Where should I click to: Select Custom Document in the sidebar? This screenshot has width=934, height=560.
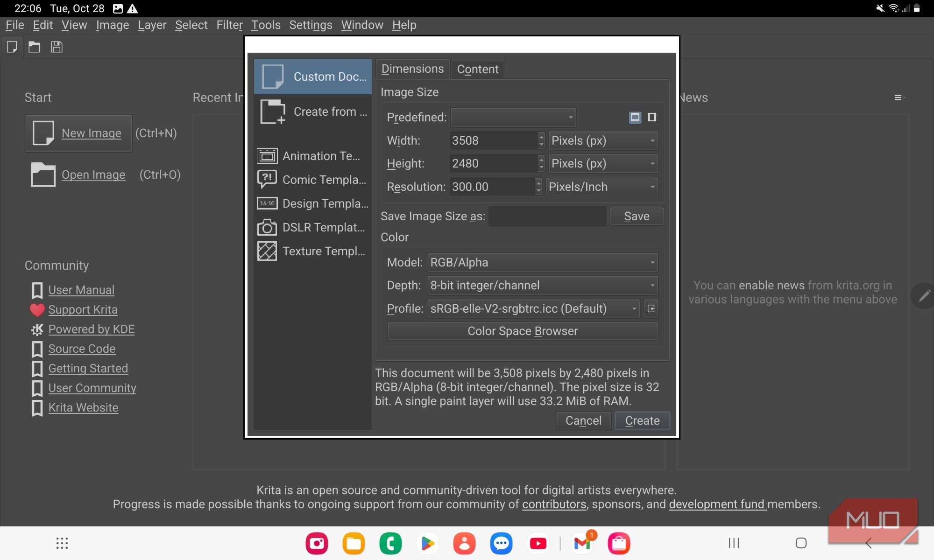point(313,77)
